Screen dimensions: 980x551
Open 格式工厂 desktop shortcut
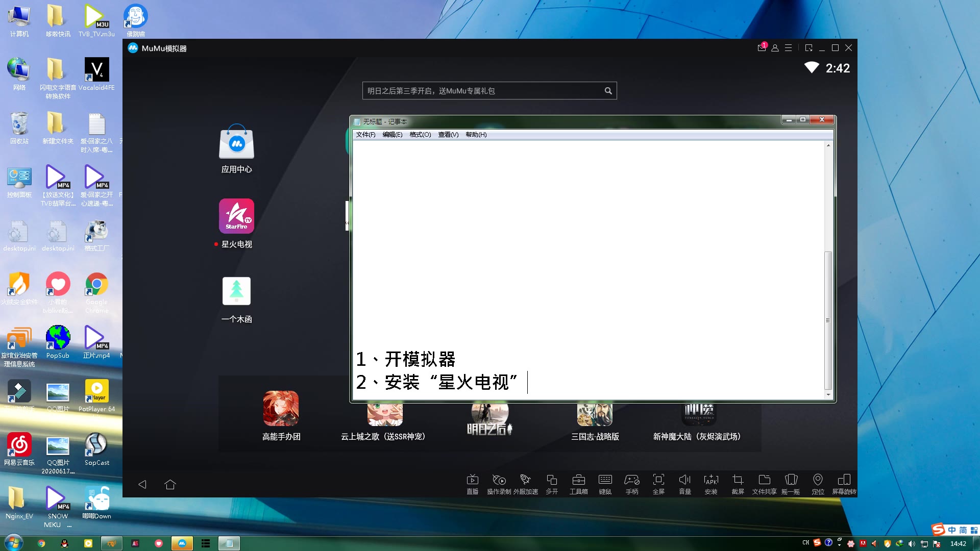coord(96,236)
